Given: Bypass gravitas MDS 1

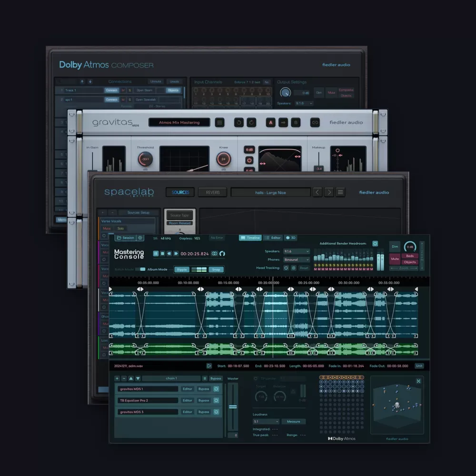Looking at the screenshot, I should click(204, 389).
